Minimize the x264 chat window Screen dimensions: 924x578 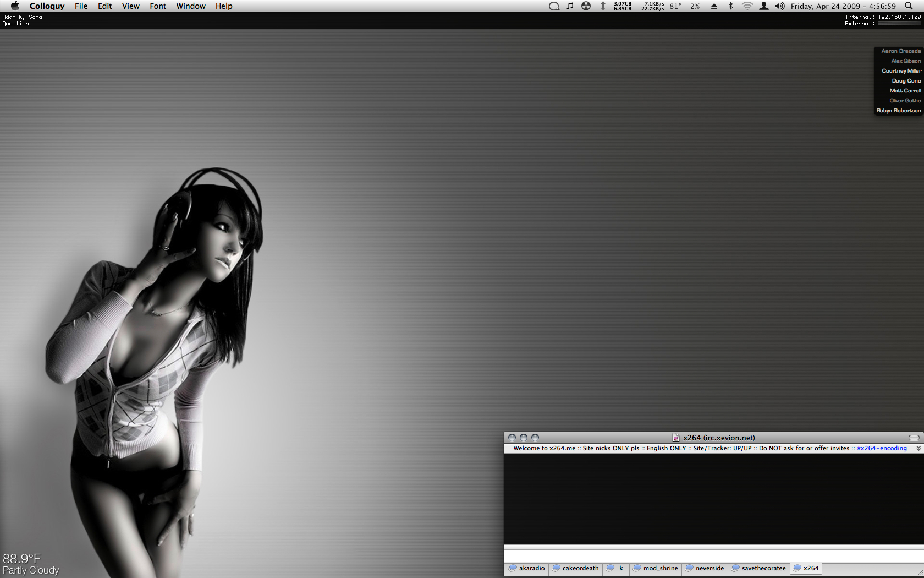tap(524, 438)
